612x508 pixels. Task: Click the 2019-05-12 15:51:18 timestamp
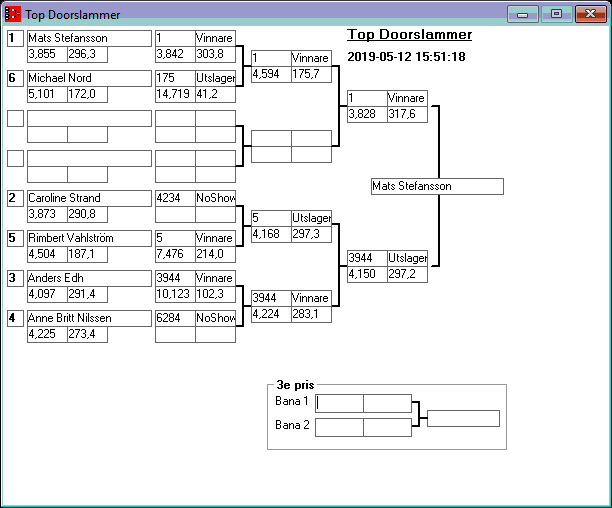[406, 57]
